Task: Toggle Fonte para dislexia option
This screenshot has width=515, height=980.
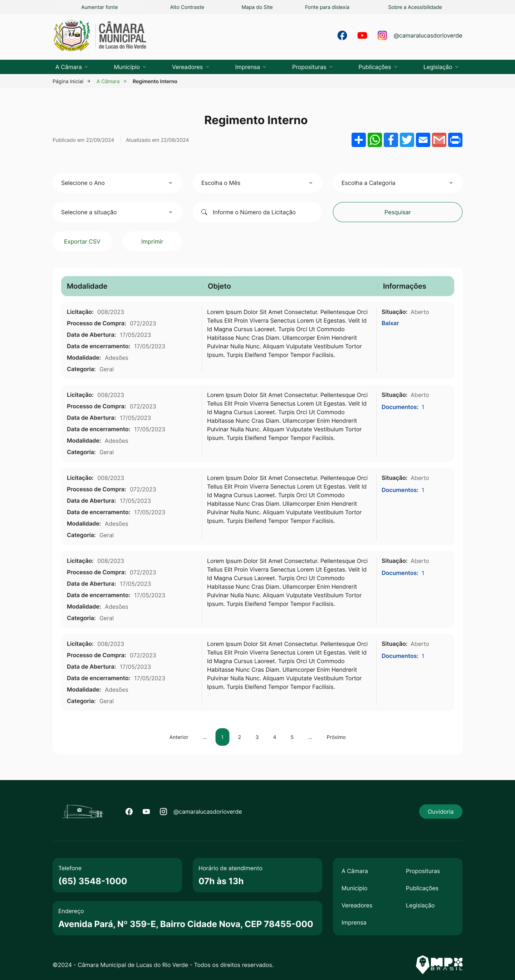Action: point(327,7)
